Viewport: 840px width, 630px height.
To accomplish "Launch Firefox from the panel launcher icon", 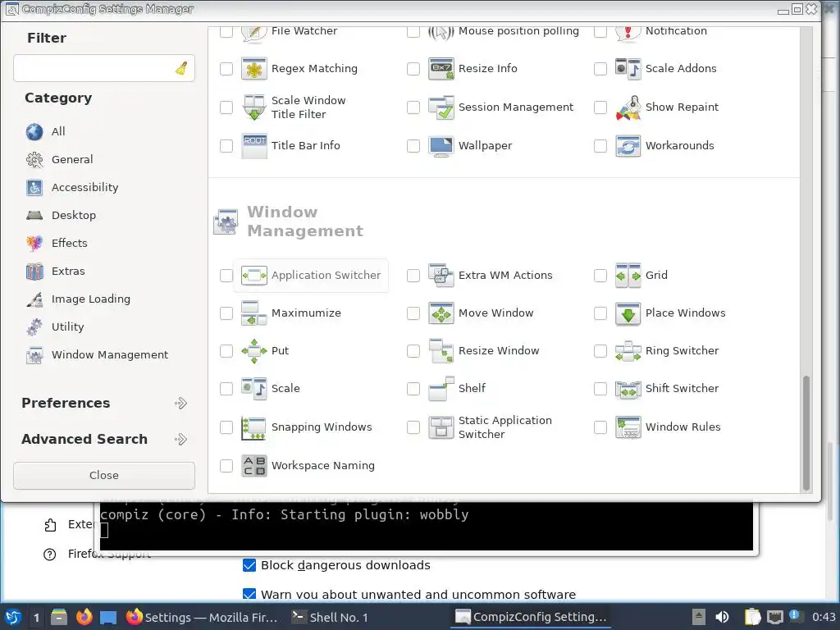I will 84,617.
